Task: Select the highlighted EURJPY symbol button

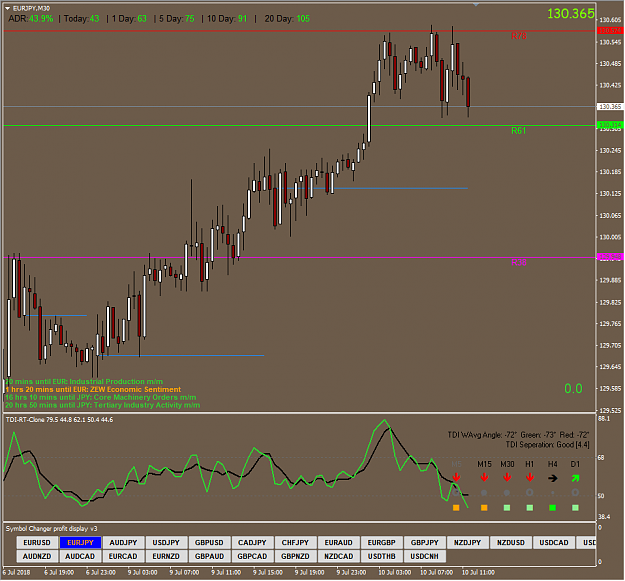Action: tap(80, 543)
